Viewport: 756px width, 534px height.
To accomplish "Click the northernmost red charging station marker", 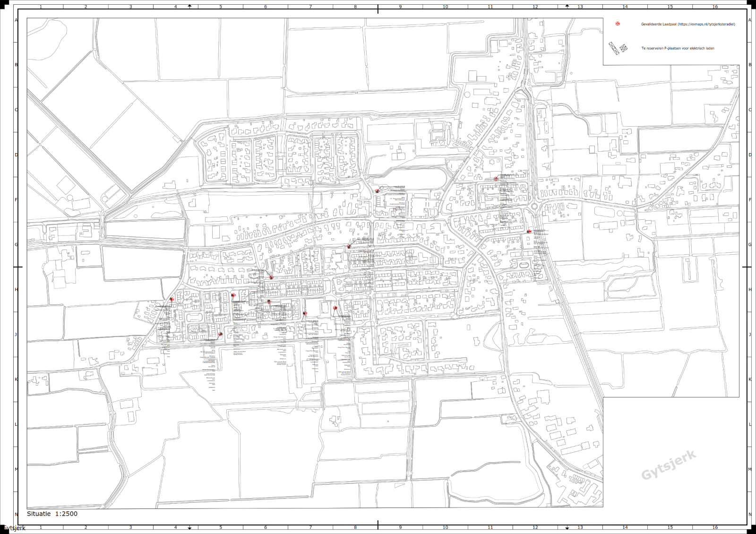I will 496,179.
